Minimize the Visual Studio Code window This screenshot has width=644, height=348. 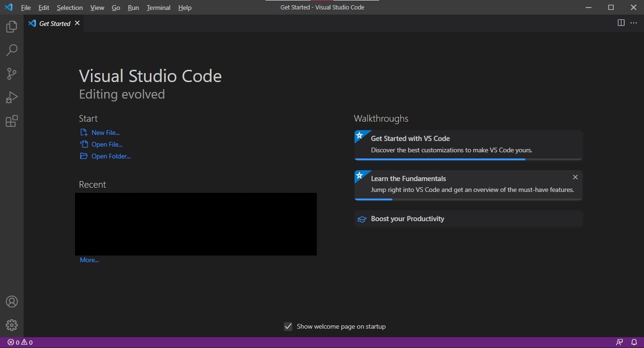tap(588, 7)
